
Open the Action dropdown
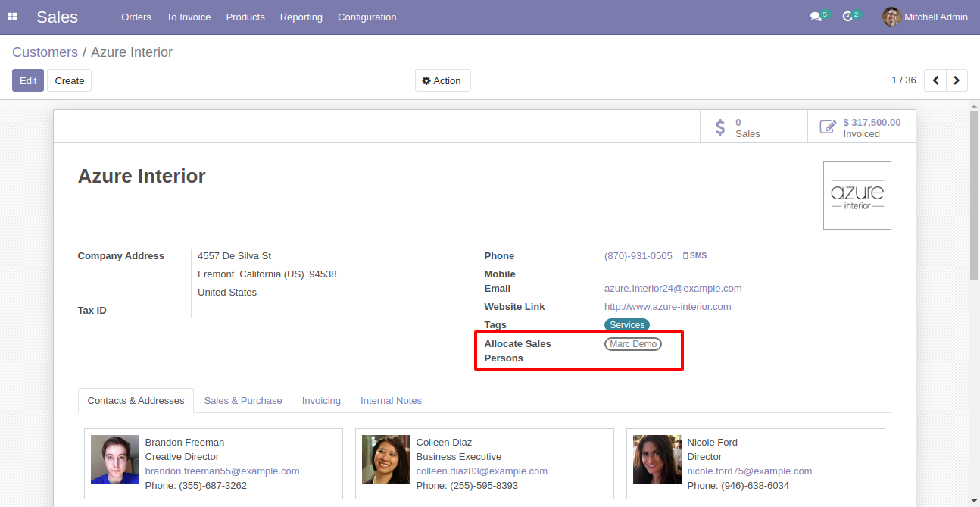[x=442, y=80]
